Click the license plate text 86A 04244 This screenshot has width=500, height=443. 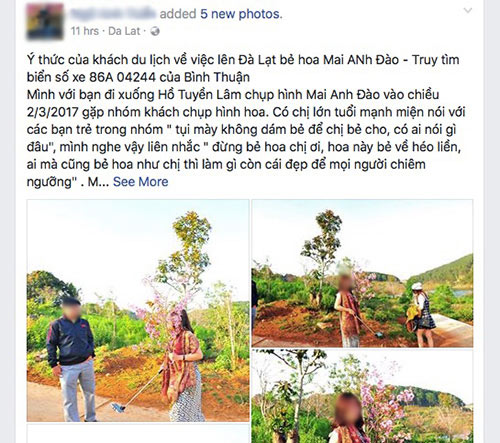pos(122,77)
